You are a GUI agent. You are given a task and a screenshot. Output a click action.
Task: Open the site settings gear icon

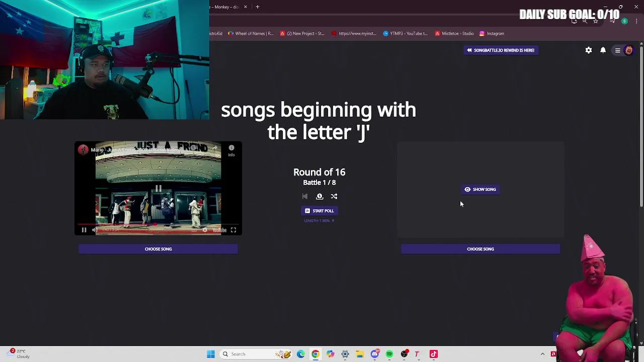589,50
